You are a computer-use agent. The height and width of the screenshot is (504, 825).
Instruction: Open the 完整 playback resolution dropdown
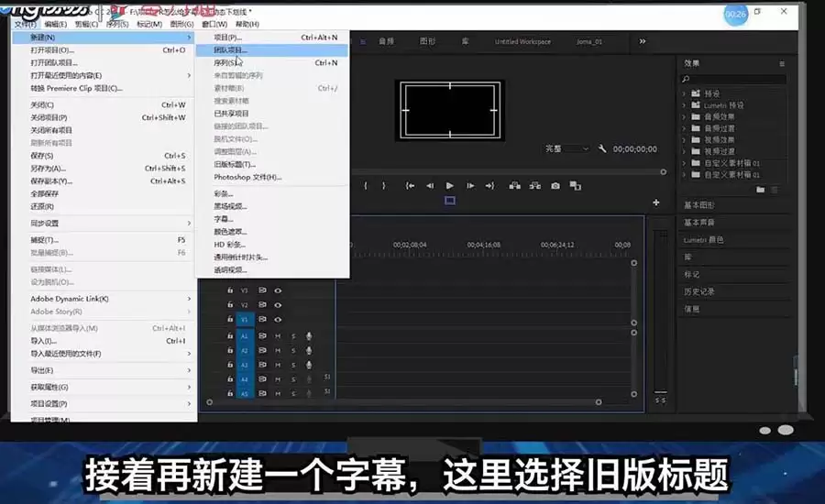click(567, 148)
